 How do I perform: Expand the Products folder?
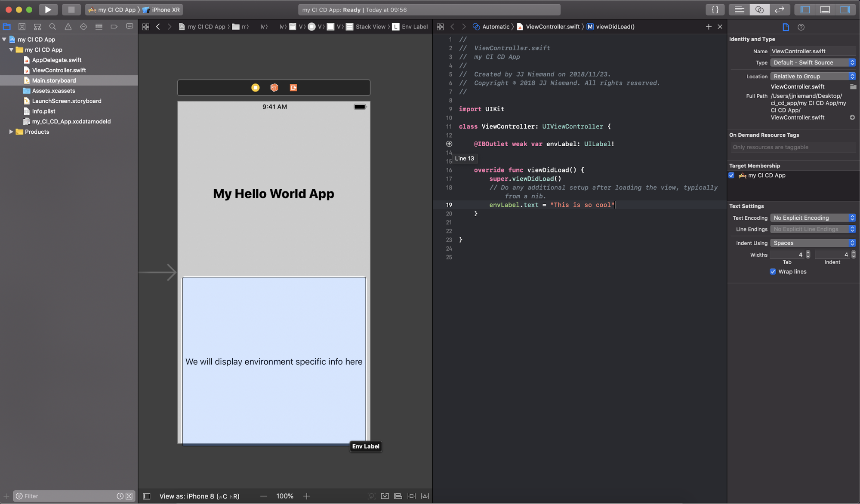[x=11, y=132]
